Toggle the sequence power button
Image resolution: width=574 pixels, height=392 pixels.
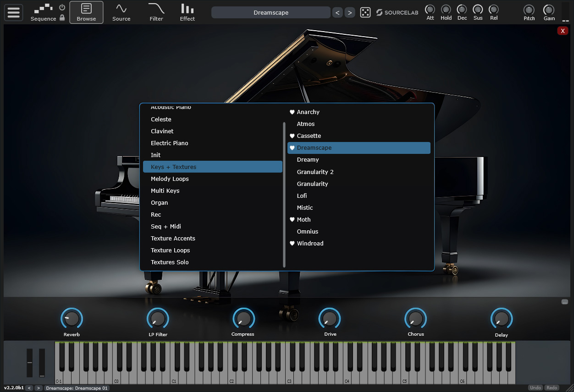click(62, 7)
